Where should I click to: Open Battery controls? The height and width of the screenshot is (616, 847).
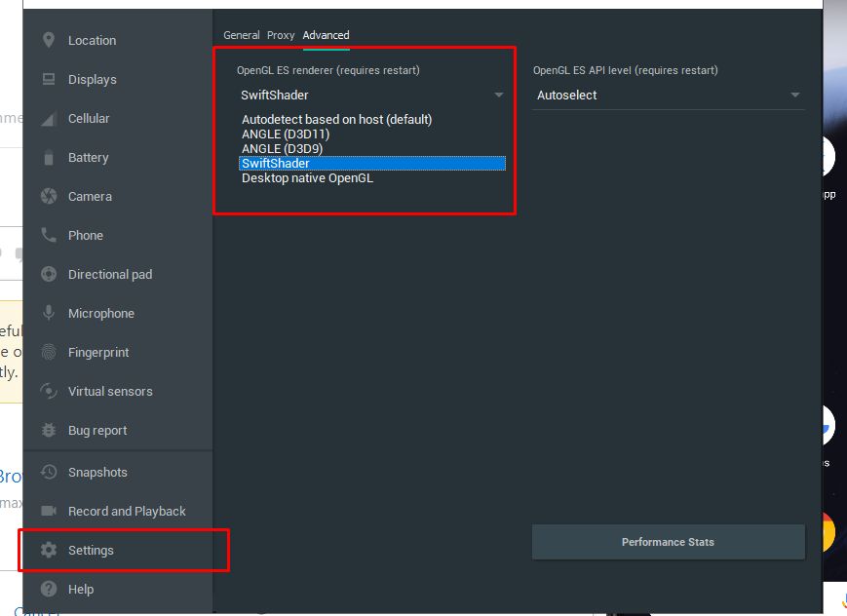[x=118, y=157]
